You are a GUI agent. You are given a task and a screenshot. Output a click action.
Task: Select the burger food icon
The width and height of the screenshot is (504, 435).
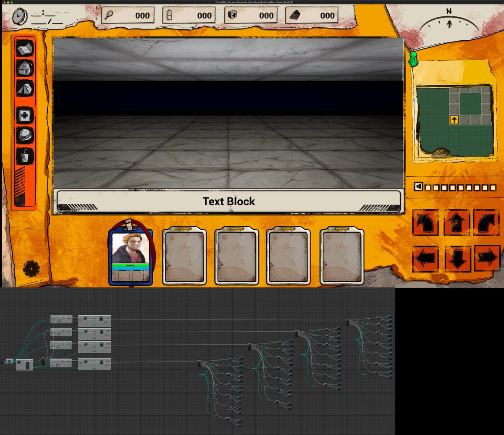(25, 136)
